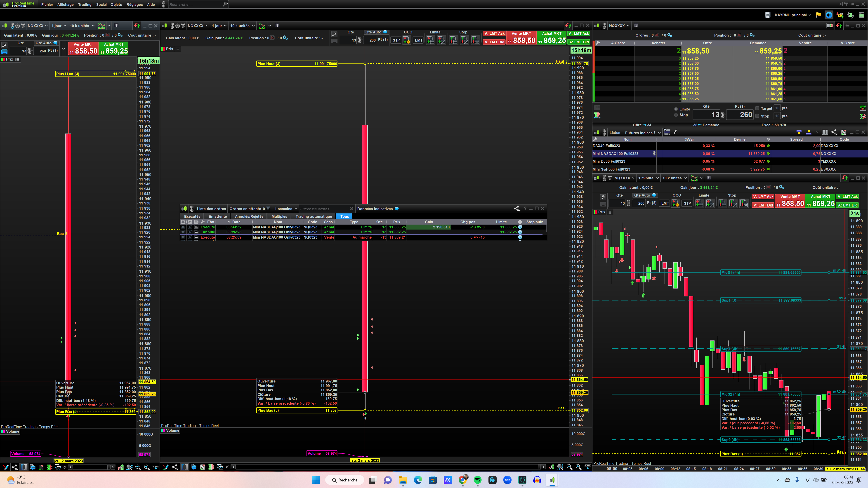Open share icon in order list window

(517, 209)
